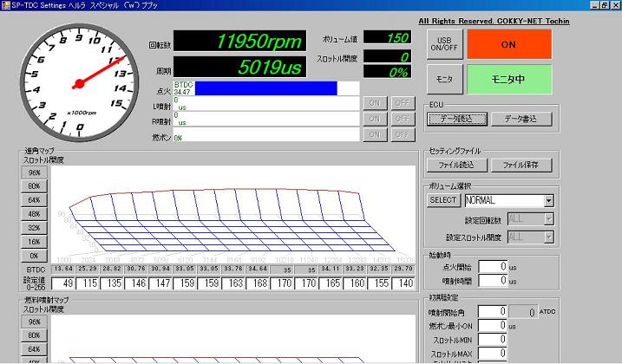Click the setting value field showing 163
The width and height of the screenshot is (622, 364).
coord(233,283)
